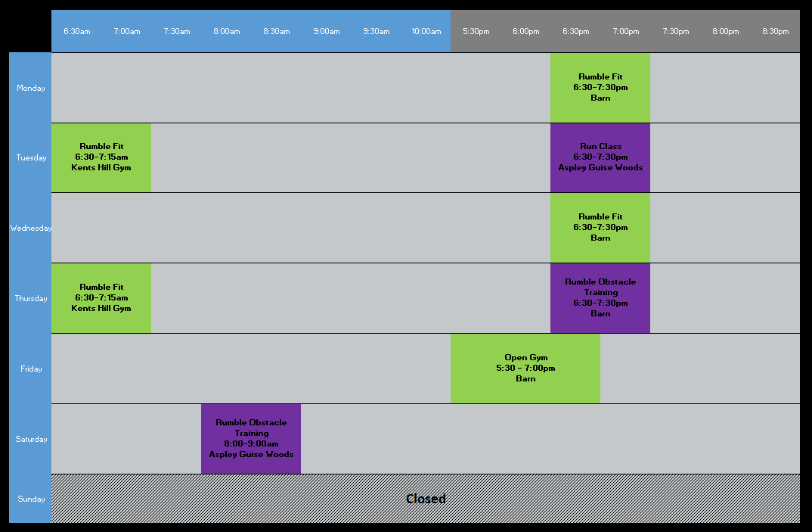Click the 6:30am time column header
The image size is (812, 532).
[76, 31]
